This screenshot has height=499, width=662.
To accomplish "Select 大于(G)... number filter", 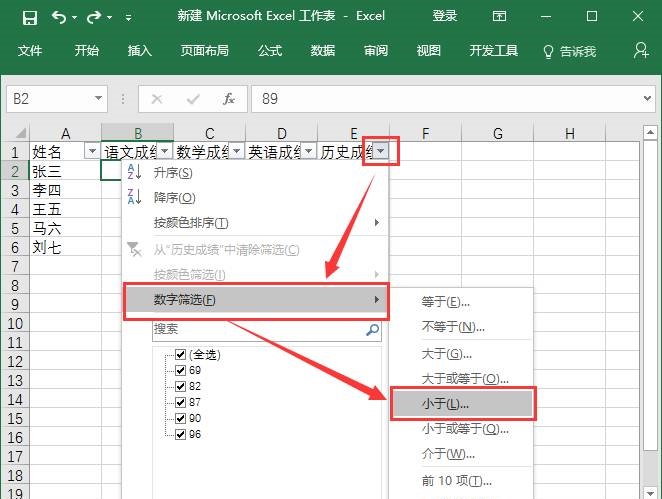I will click(x=462, y=353).
